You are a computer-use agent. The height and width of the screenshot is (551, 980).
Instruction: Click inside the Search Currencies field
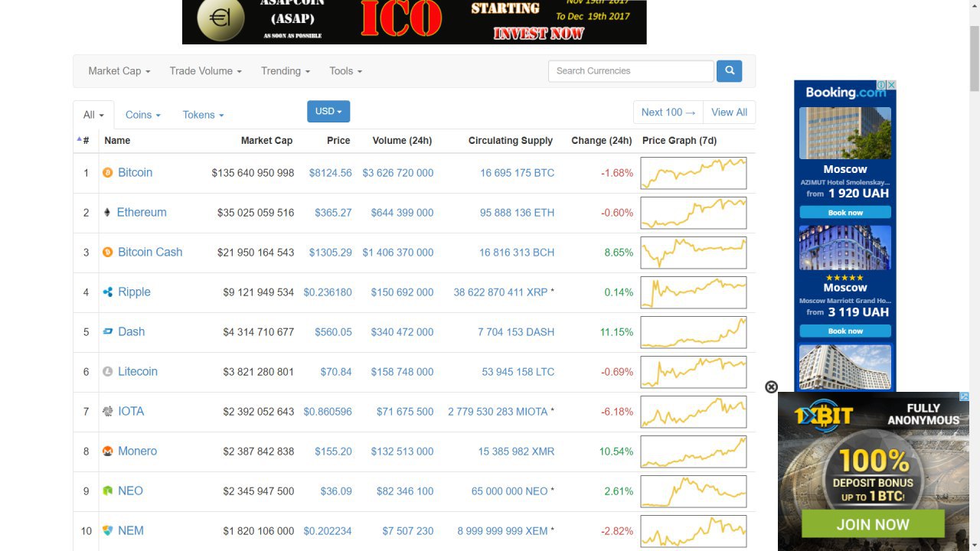click(631, 71)
